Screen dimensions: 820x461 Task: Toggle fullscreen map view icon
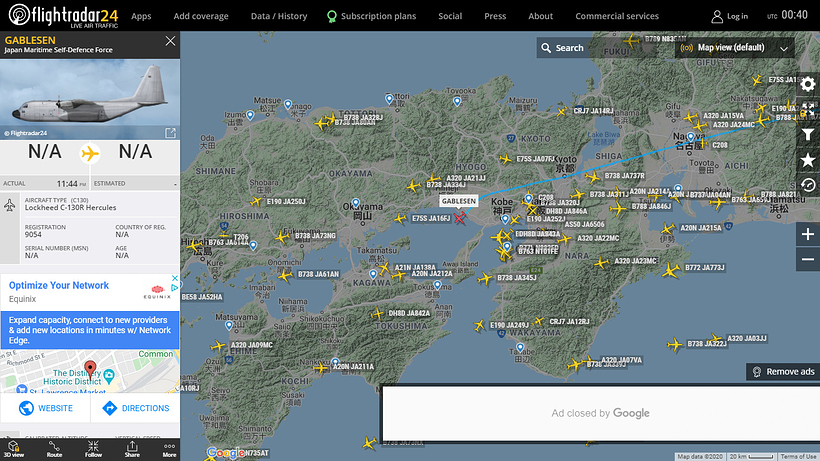click(808, 109)
